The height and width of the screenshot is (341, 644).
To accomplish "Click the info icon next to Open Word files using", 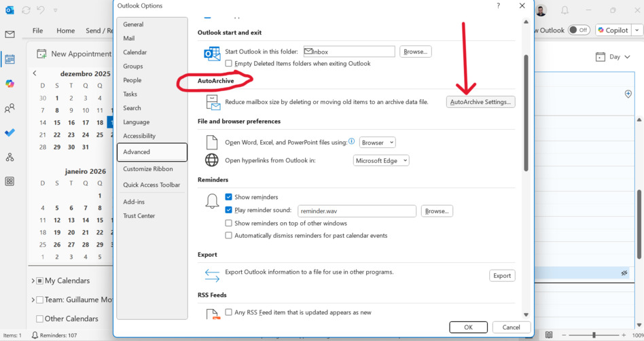I will tap(352, 141).
